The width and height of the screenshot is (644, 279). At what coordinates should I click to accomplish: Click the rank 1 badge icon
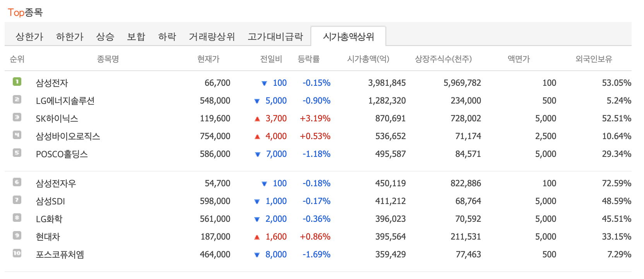point(17,82)
